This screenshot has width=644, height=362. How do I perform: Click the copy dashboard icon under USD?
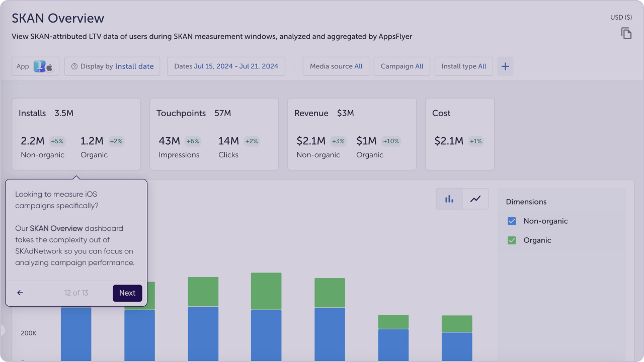click(626, 34)
